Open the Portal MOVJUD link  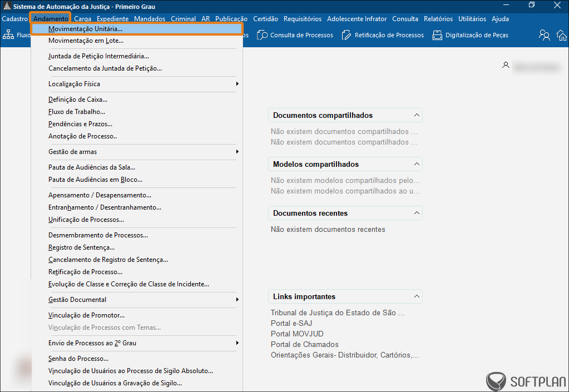[x=297, y=334]
